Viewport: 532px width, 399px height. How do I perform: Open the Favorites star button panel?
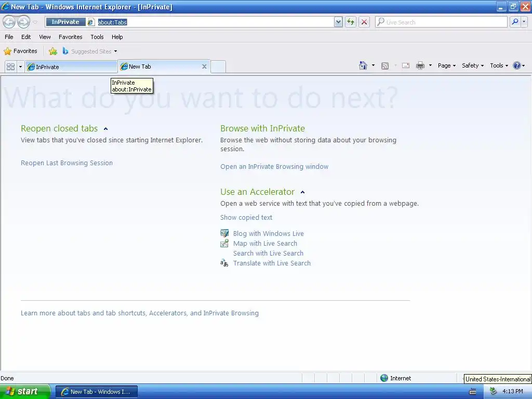[20, 51]
